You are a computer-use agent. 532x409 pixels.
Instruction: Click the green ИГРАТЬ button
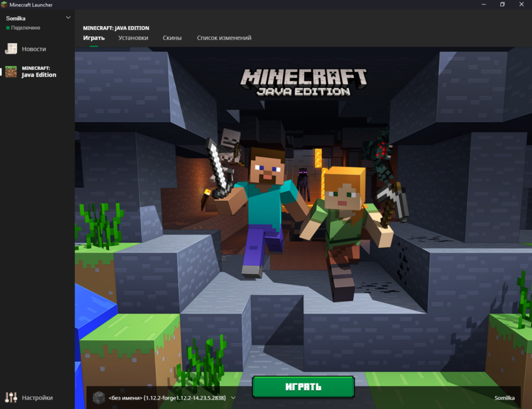pyautogui.click(x=303, y=387)
